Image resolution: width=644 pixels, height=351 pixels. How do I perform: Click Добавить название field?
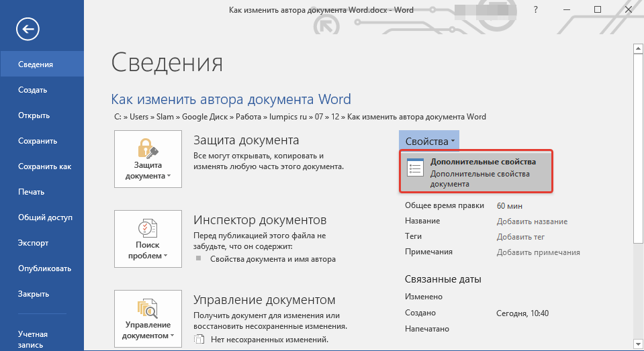(x=532, y=221)
